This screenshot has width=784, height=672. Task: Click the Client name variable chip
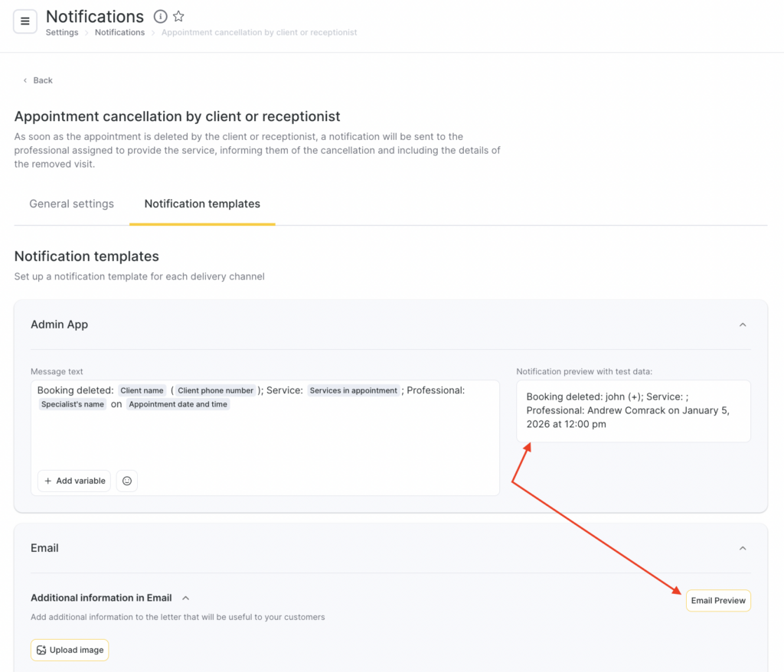[142, 390]
